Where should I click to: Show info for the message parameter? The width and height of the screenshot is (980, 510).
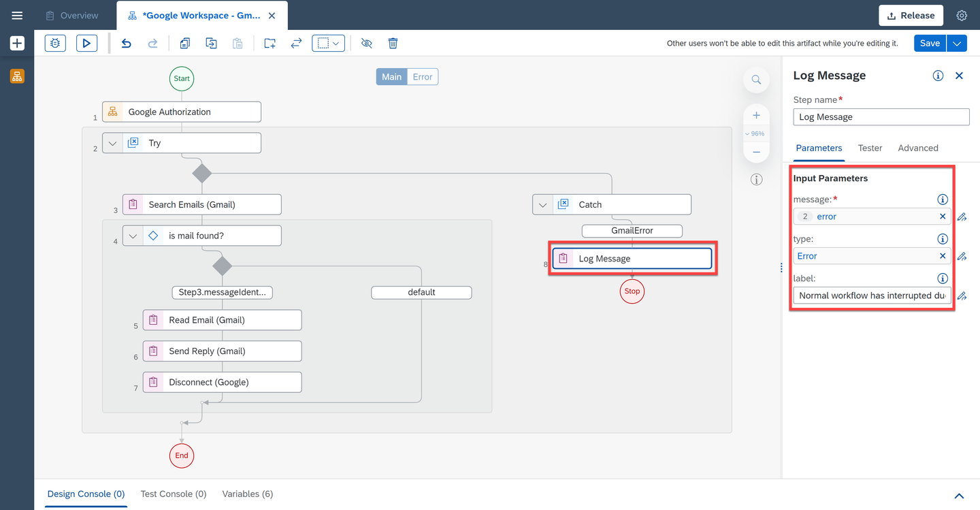(943, 200)
